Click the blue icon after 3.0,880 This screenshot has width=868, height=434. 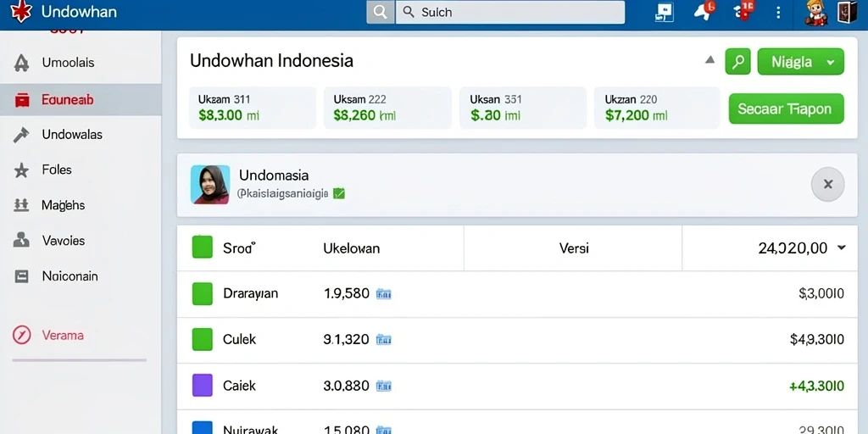point(384,386)
